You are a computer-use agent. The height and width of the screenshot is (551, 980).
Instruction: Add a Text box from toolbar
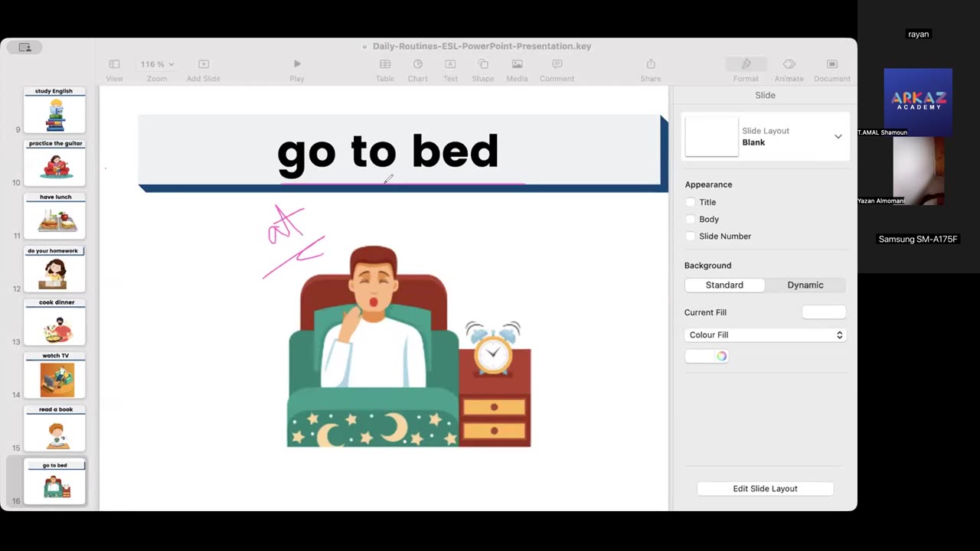click(x=450, y=64)
